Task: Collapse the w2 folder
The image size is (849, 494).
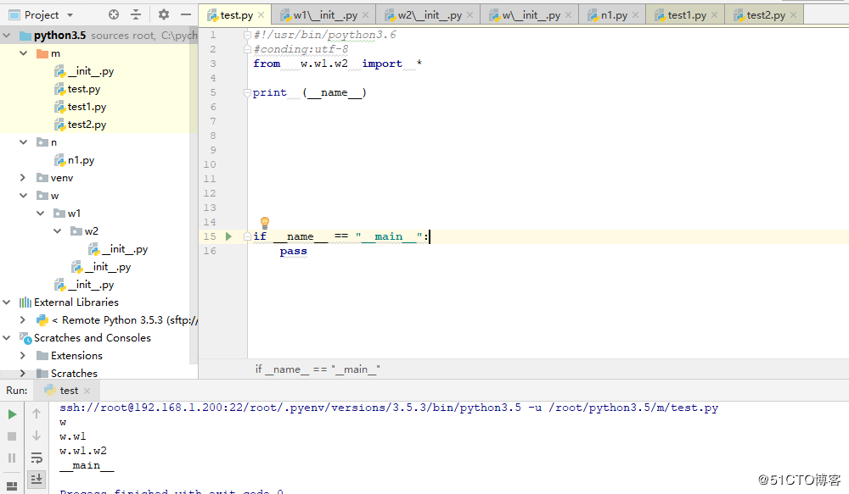Action: (x=57, y=231)
